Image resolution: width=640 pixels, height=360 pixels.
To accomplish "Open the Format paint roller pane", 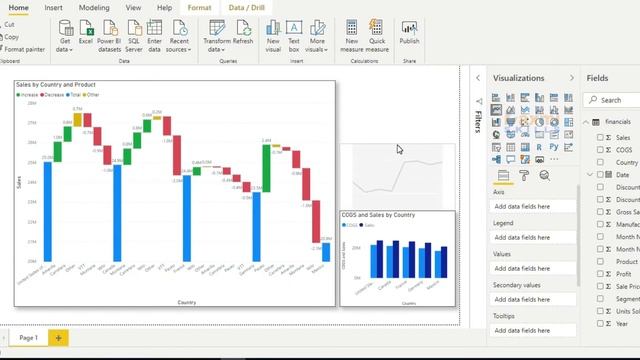I will (524, 176).
